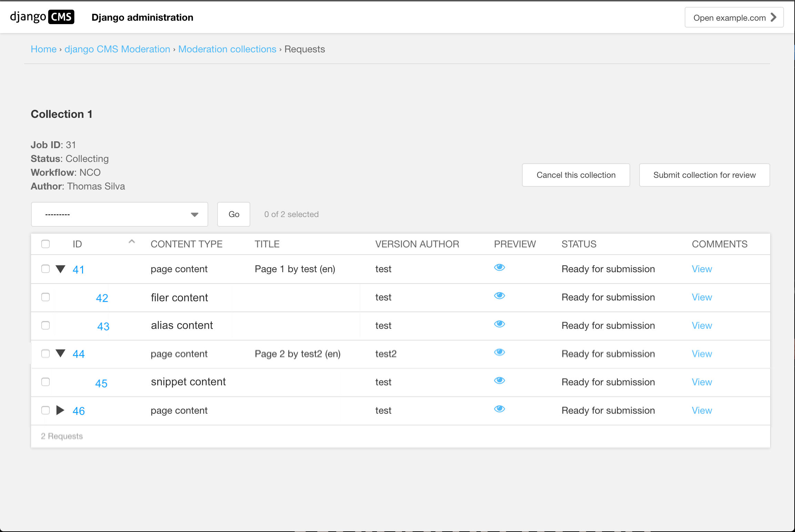Click the 'filer content' cell
795x532 pixels.
pyautogui.click(x=179, y=297)
